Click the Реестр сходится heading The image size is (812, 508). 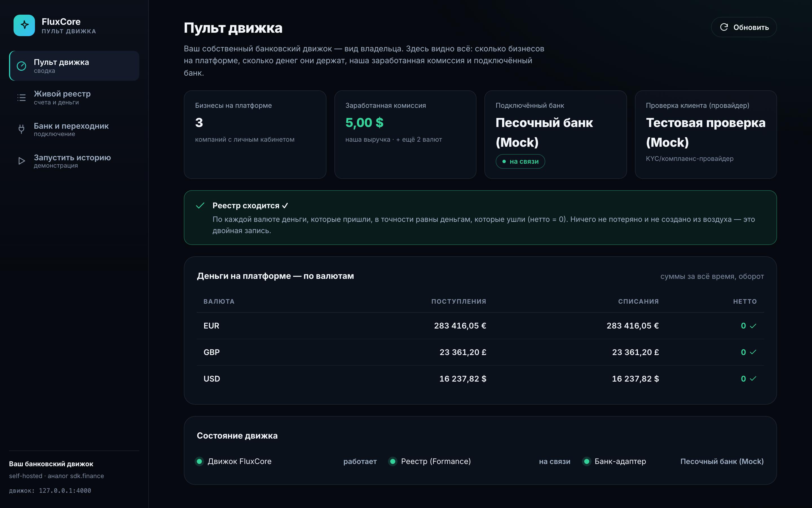click(250, 206)
